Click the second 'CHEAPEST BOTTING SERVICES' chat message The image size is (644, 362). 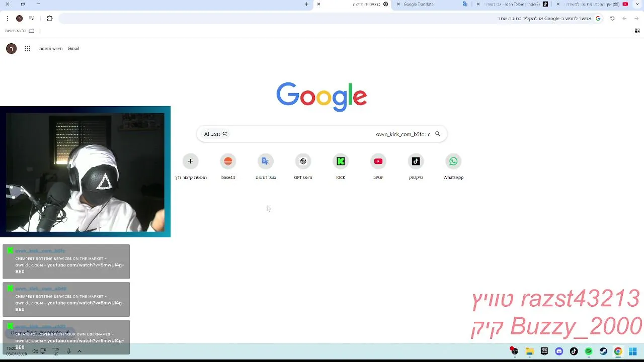66,299
